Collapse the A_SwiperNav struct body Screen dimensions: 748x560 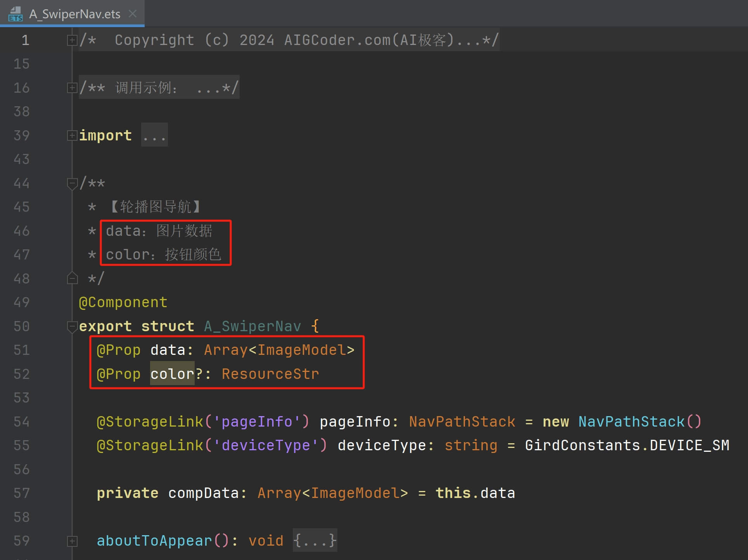[72, 326]
